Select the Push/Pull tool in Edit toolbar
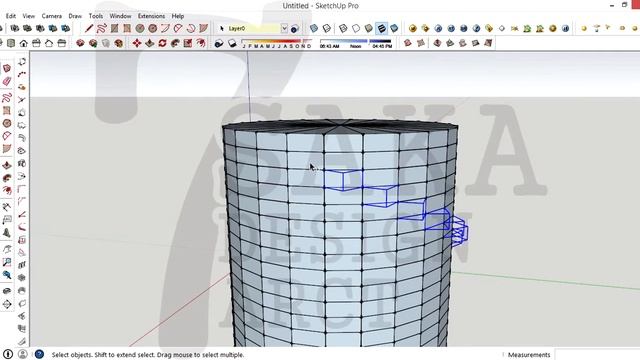Image resolution: width=640 pixels, height=360 pixels. [150, 43]
